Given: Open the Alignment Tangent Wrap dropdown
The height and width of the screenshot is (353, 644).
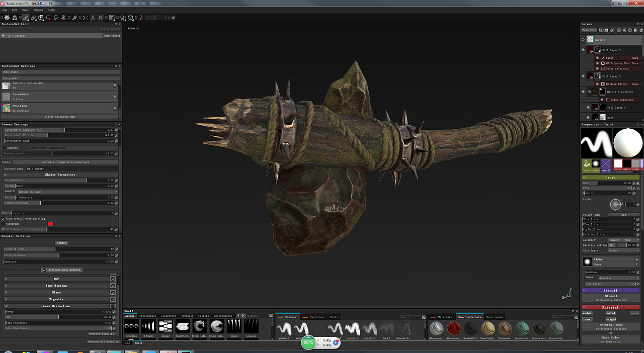Looking at the screenshot, I should [x=624, y=240].
